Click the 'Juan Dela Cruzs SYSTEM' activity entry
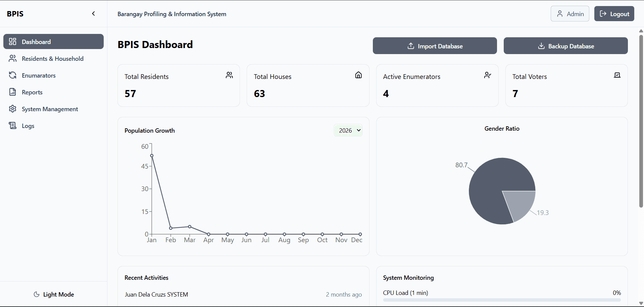Screen dimensions: 644x307 pyautogui.click(x=156, y=294)
